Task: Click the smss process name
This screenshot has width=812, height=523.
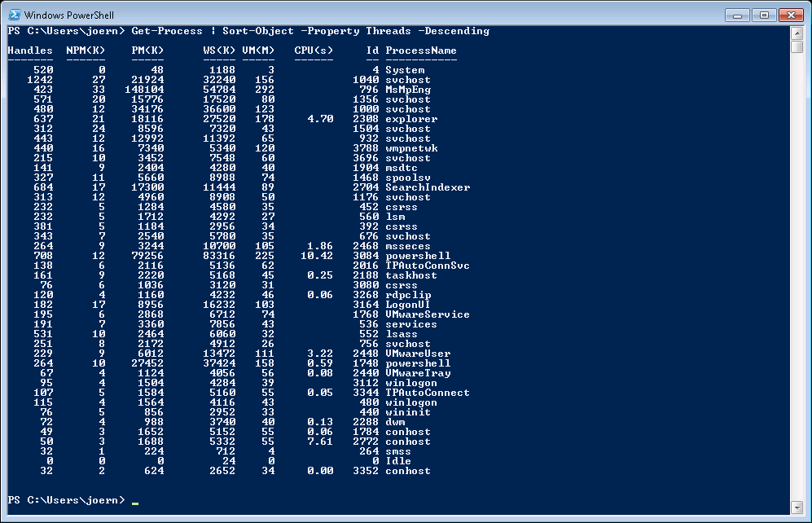Action: 398,451
